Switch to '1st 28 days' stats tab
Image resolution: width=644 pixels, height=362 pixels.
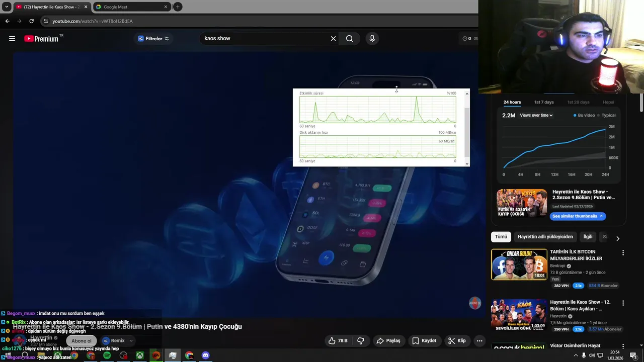coord(578,103)
